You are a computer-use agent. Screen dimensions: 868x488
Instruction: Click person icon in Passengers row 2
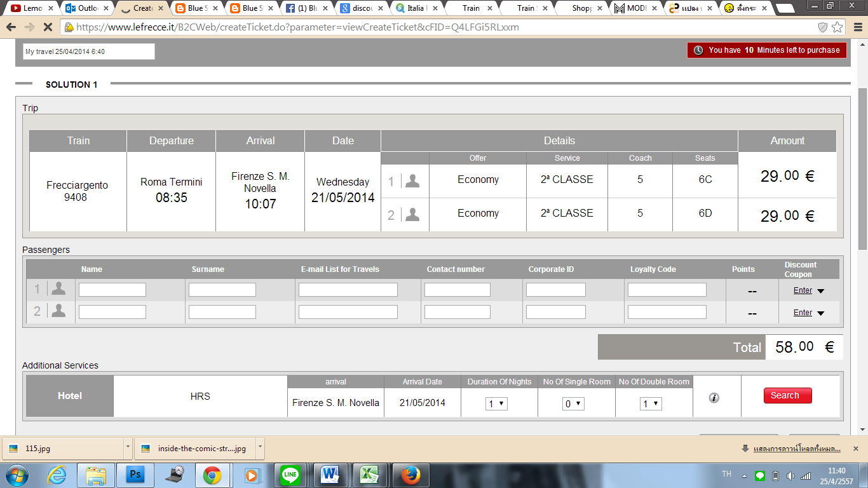pyautogui.click(x=58, y=311)
